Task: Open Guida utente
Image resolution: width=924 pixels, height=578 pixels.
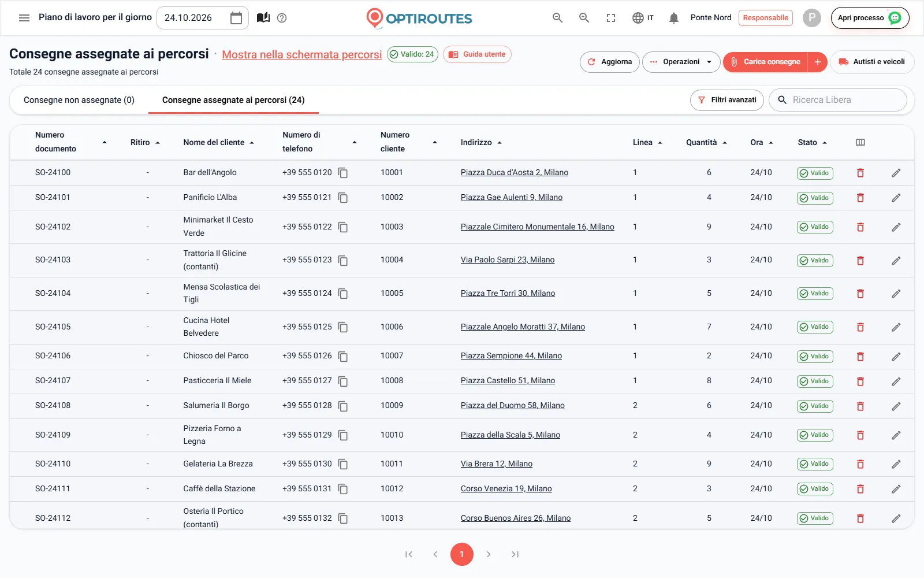Action: pos(477,54)
